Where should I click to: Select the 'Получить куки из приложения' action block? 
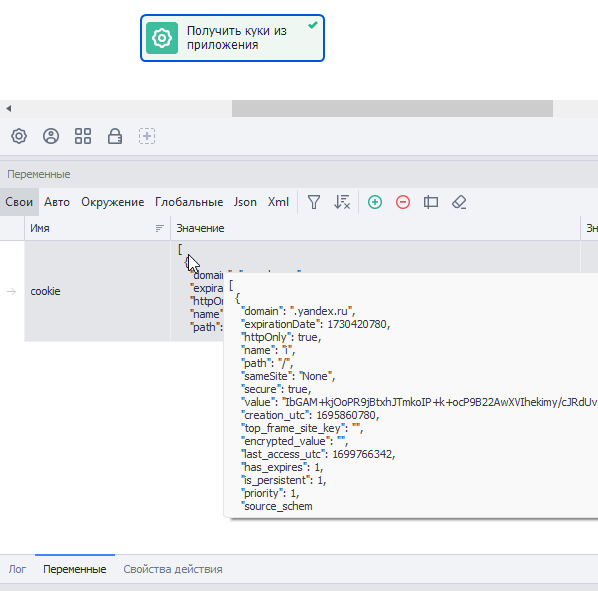[232, 38]
